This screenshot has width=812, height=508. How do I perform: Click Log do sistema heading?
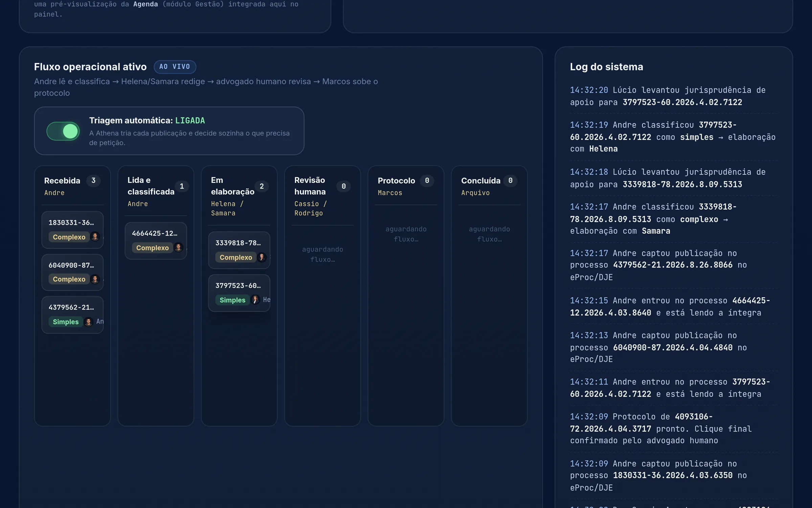607,67
